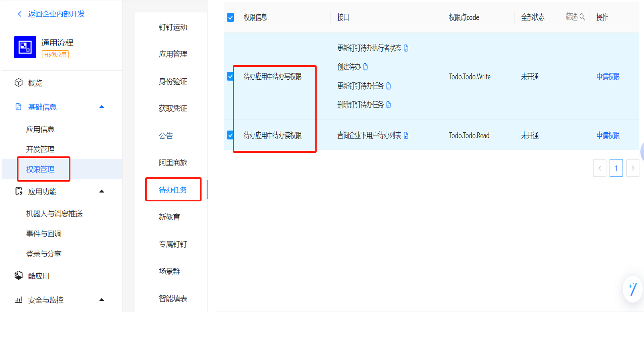Click the 创建待办 interface link
Screen dimensions: 644x337
(349, 67)
